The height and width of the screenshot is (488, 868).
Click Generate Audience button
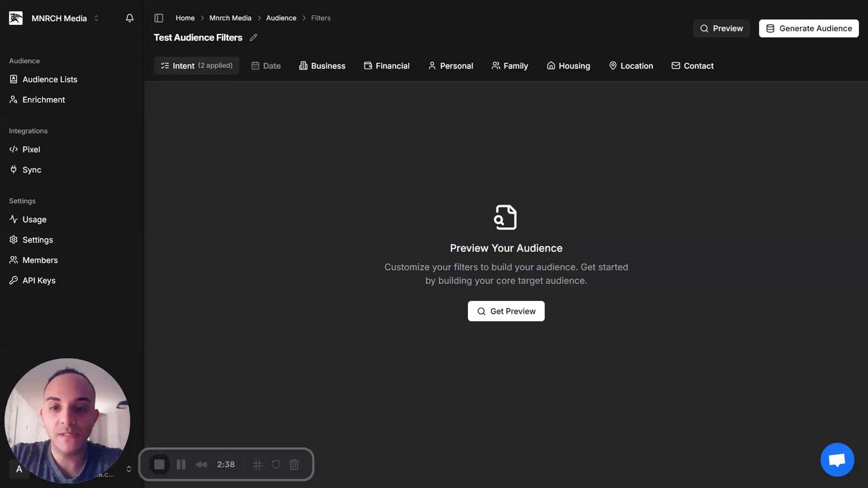tap(809, 28)
